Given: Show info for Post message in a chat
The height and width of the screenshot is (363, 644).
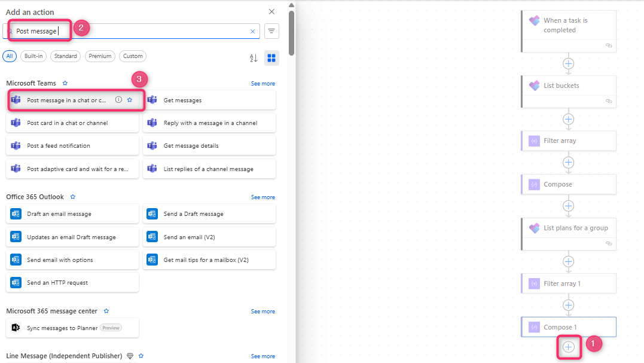Looking at the screenshot, I should 118,100.
